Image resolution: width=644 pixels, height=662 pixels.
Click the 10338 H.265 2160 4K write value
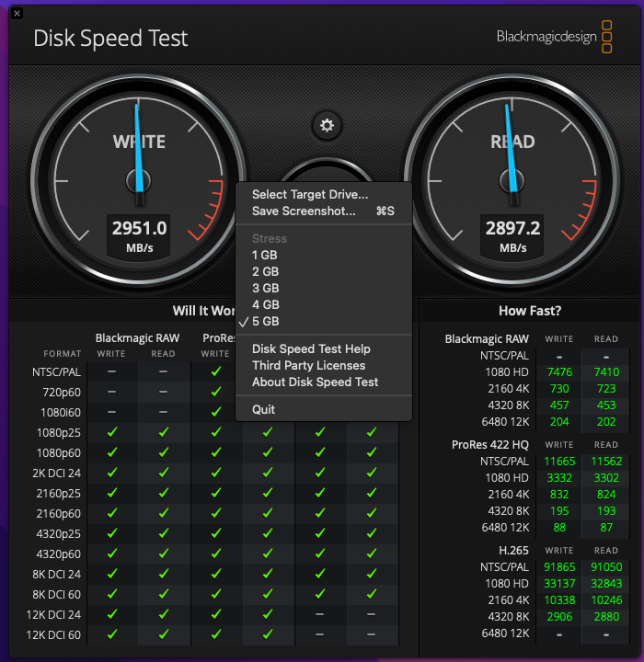pos(559,599)
